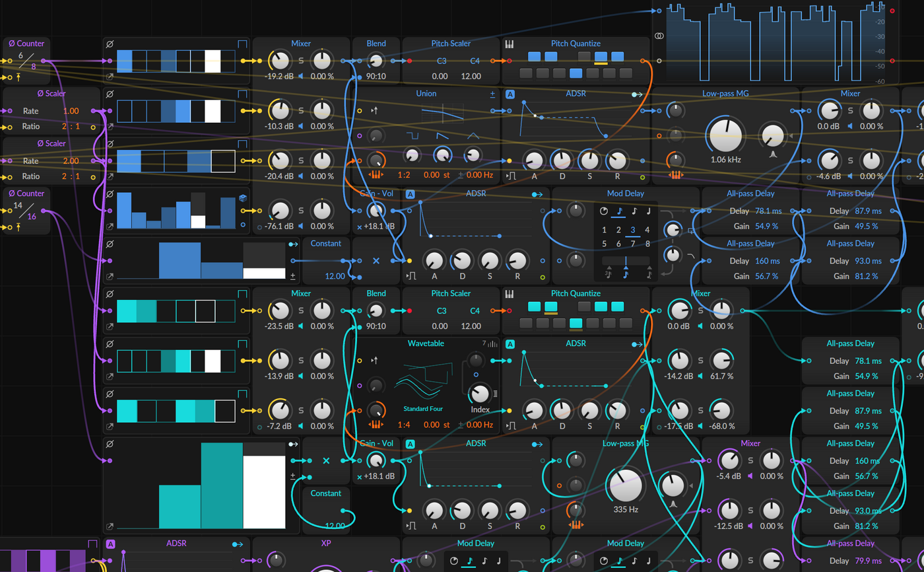Click the gate input icon on the ADSR next to Union
The width and height of the screenshot is (924, 572).
coord(511,176)
